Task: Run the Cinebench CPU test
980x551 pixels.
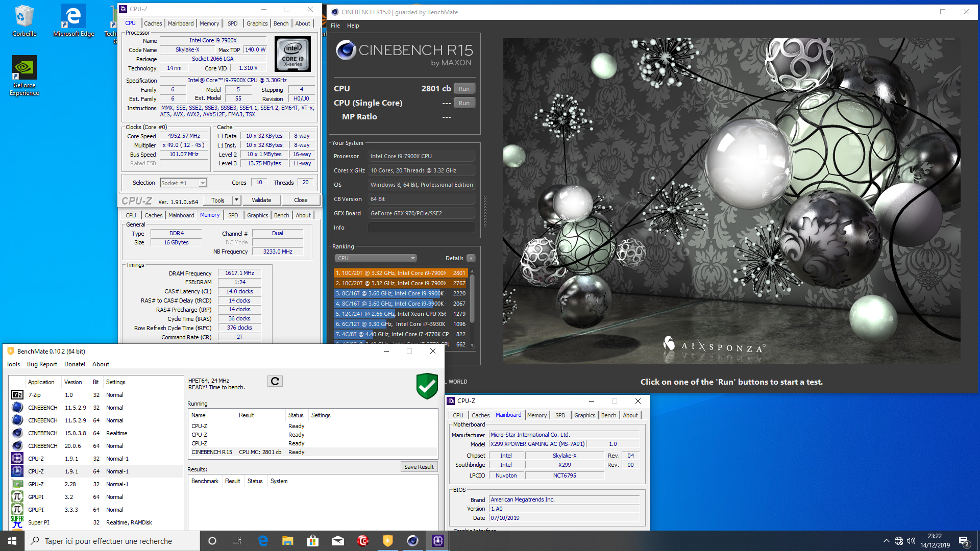Action: pyautogui.click(x=464, y=89)
